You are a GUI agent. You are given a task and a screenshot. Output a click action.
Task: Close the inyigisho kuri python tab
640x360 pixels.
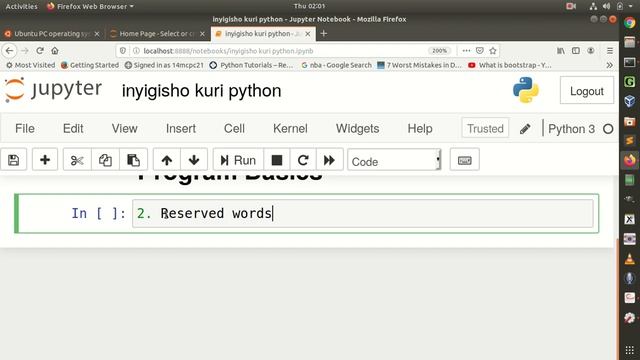[x=308, y=34]
